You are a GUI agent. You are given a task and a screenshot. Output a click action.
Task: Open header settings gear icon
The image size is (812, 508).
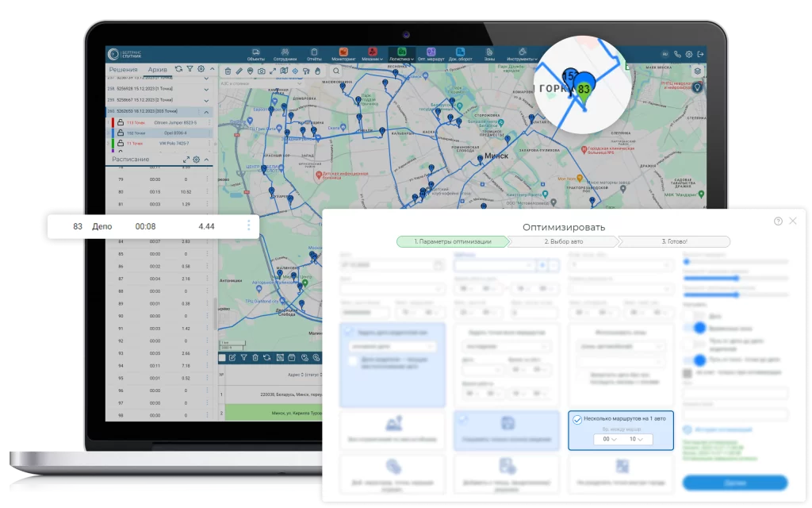689,54
